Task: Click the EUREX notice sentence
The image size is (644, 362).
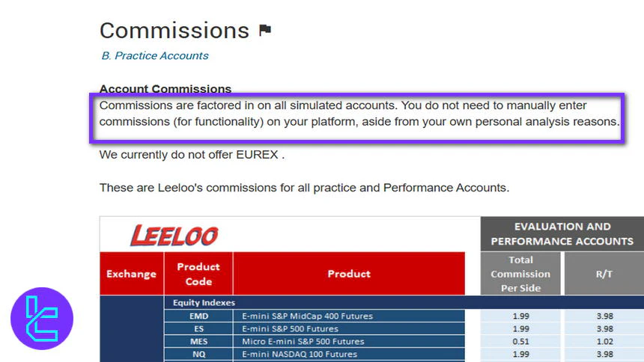Action: coord(192,156)
